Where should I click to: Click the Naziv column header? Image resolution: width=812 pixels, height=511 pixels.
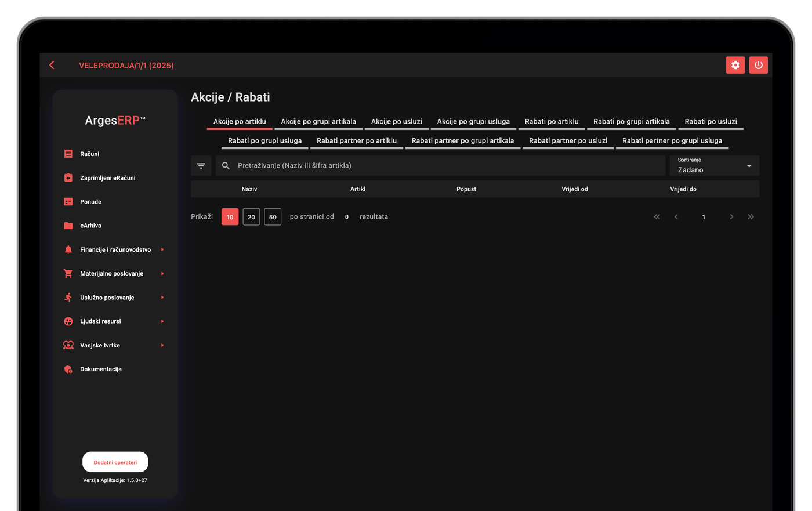tap(249, 189)
